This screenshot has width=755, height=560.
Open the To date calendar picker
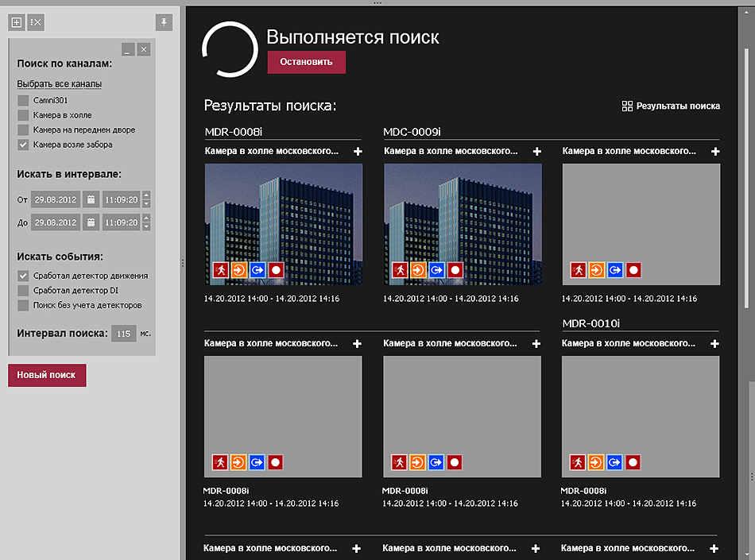tap(91, 222)
